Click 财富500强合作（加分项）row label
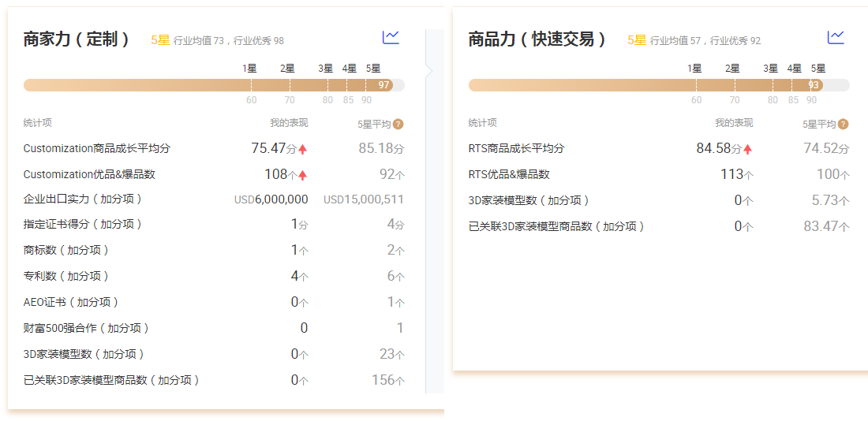The image size is (868, 421). [87, 328]
